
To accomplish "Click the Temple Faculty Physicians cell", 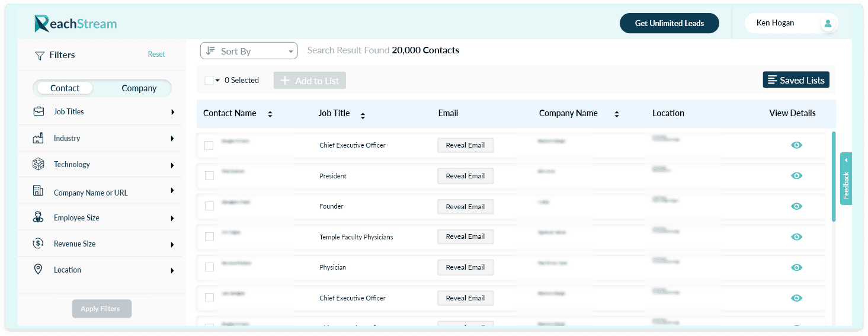I will 356,237.
